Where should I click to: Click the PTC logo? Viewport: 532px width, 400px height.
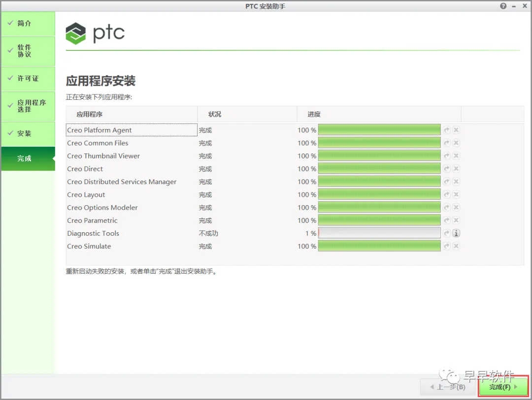(x=95, y=33)
